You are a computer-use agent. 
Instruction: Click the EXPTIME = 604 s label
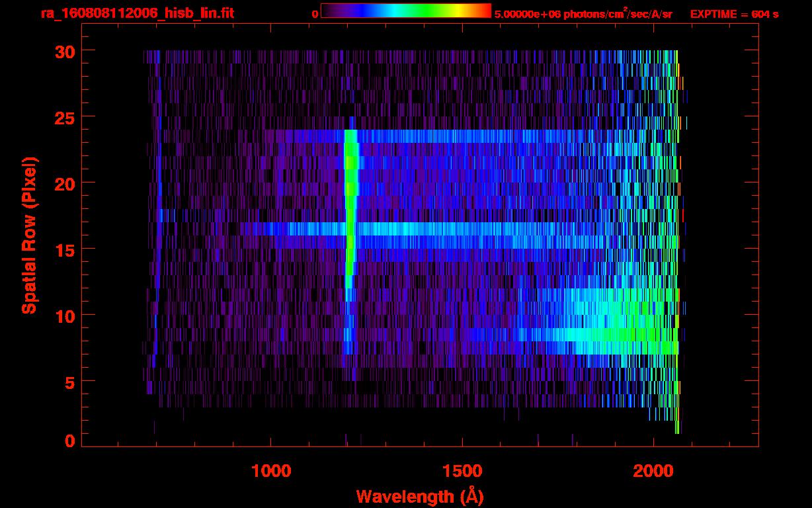click(x=734, y=14)
